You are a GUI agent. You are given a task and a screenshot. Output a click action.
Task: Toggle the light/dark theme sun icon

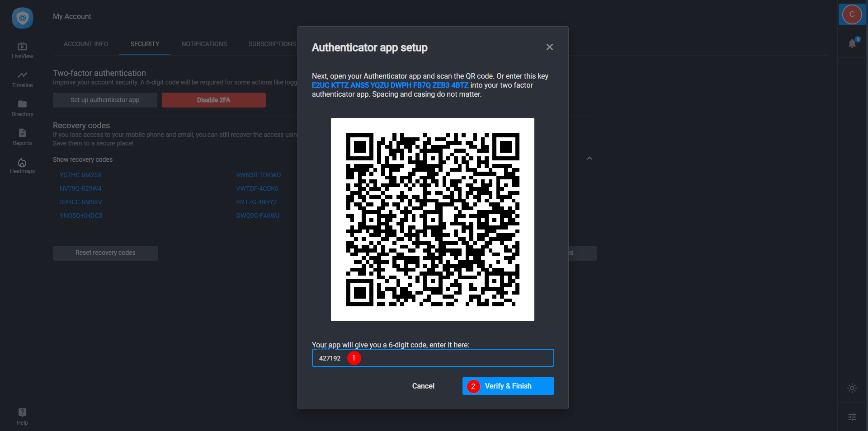click(x=852, y=388)
